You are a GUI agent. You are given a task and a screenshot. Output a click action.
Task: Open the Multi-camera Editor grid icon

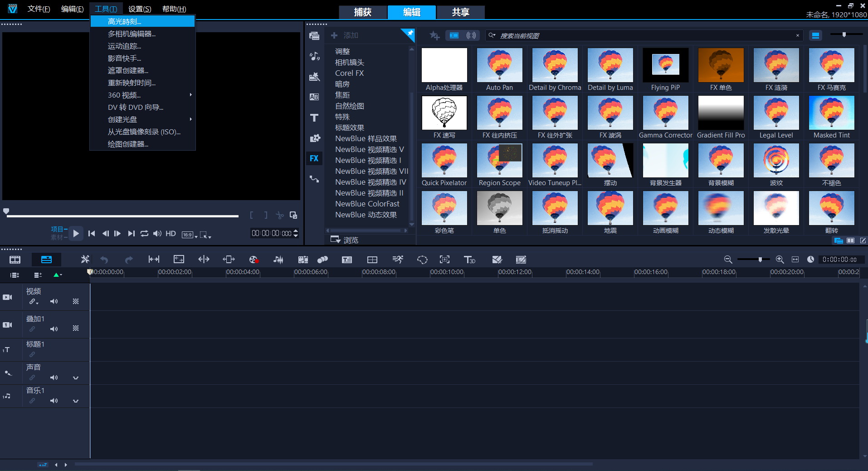click(372, 260)
